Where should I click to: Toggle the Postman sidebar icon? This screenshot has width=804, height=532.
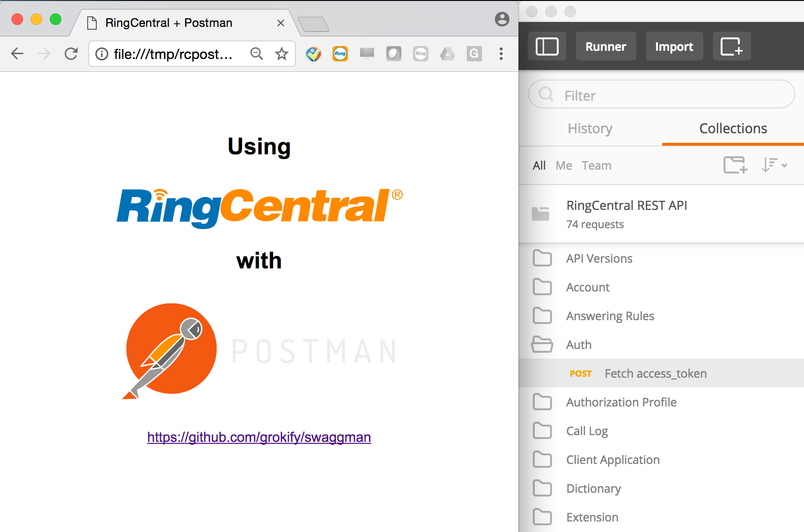pos(547,46)
